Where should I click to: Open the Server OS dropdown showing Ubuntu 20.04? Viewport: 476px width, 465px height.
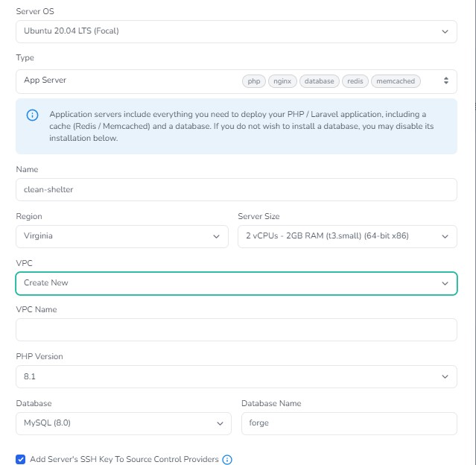pyautogui.click(x=236, y=31)
